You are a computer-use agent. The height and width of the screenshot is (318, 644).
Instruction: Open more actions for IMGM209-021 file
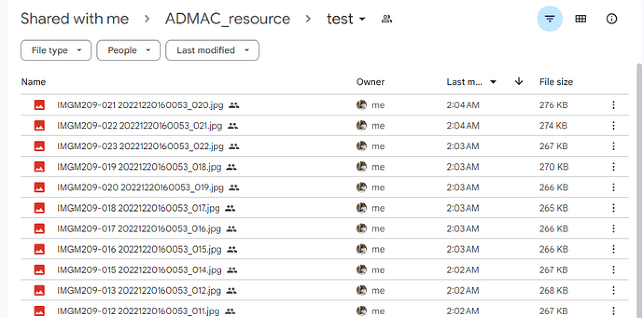point(613,105)
